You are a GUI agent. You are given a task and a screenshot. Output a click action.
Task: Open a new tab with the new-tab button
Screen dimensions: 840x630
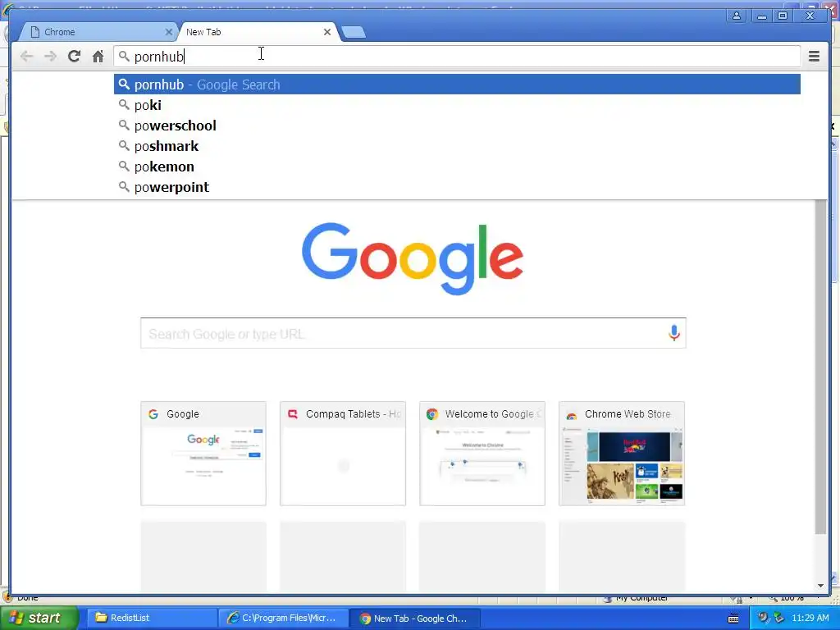pyautogui.click(x=354, y=33)
